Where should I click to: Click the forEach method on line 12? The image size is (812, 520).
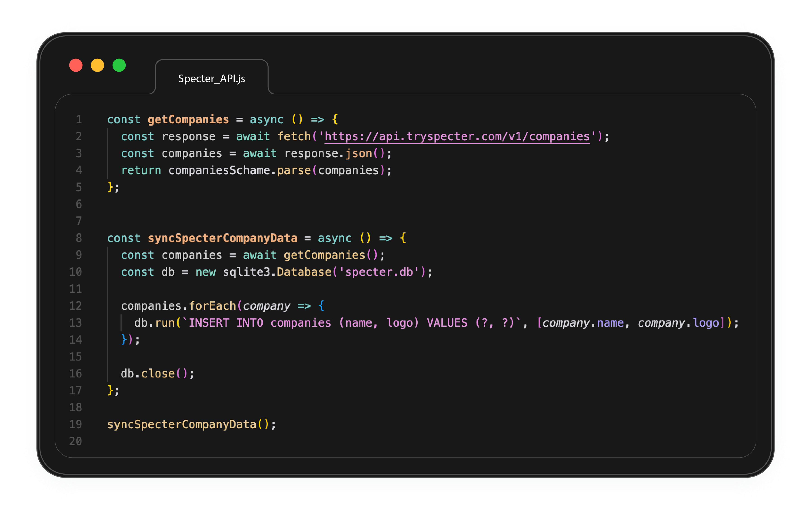coord(212,306)
